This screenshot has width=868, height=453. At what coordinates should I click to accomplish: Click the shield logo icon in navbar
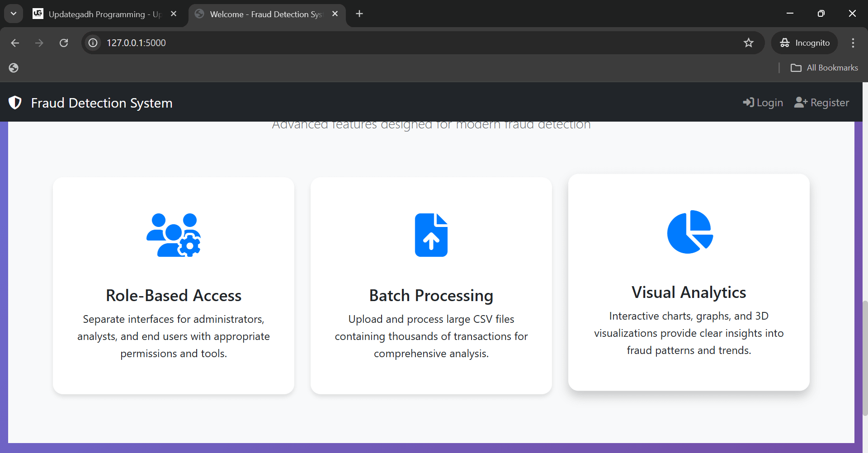(15, 103)
